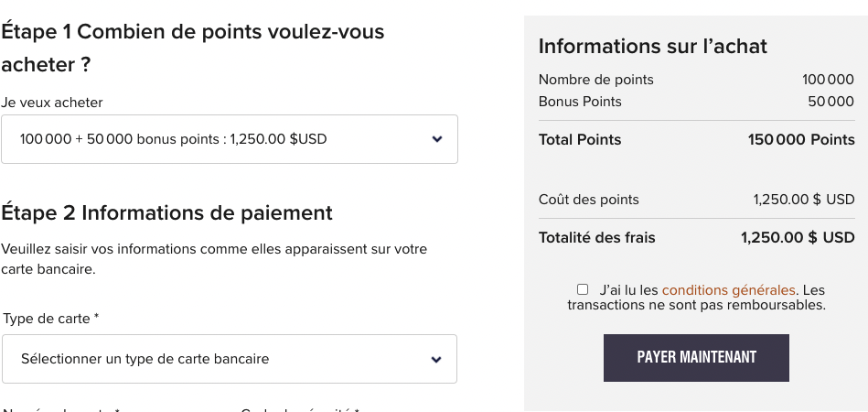Click the '150 000 Points' total value

click(801, 140)
